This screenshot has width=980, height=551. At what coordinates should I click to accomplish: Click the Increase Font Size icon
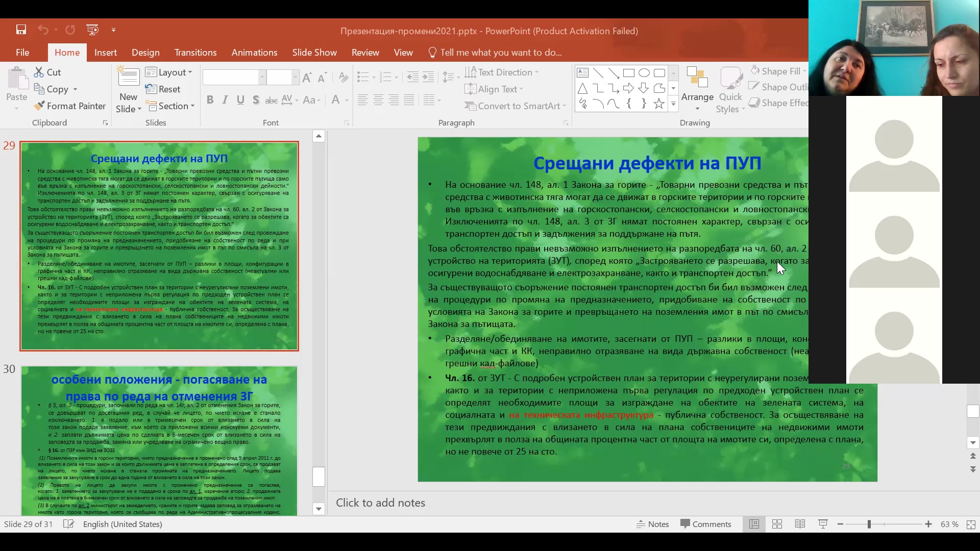[307, 78]
